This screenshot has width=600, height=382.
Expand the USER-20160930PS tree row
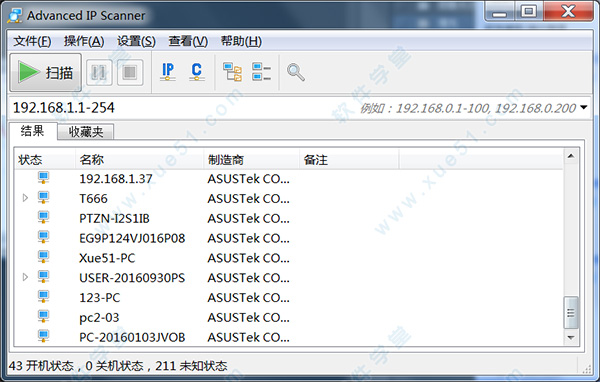click(x=25, y=277)
